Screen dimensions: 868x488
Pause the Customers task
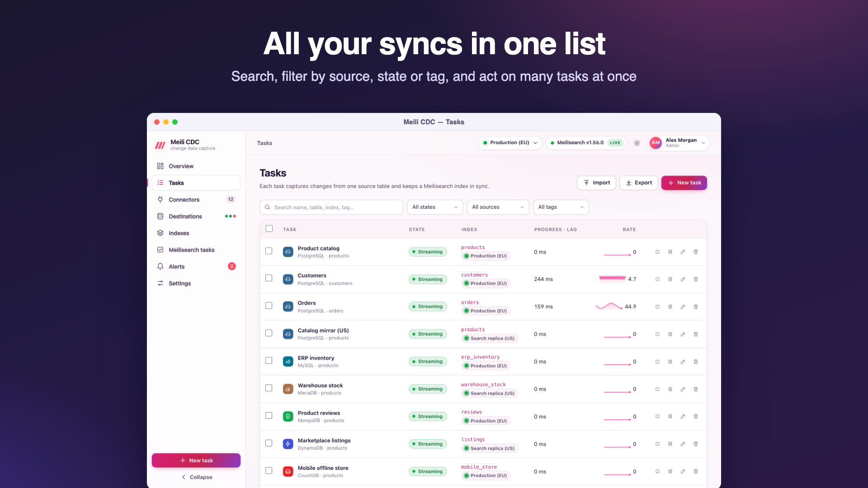(670, 279)
